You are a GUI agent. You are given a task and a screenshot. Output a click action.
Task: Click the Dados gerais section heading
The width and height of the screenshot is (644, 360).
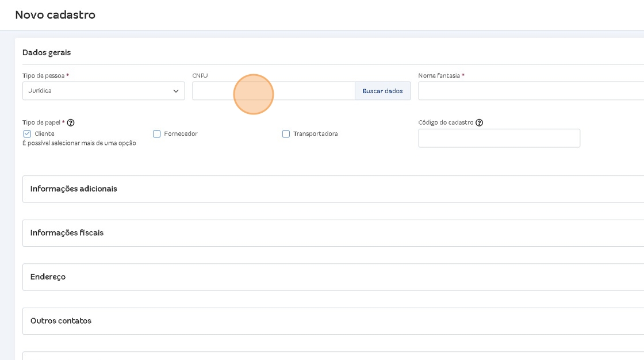click(47, 52)
